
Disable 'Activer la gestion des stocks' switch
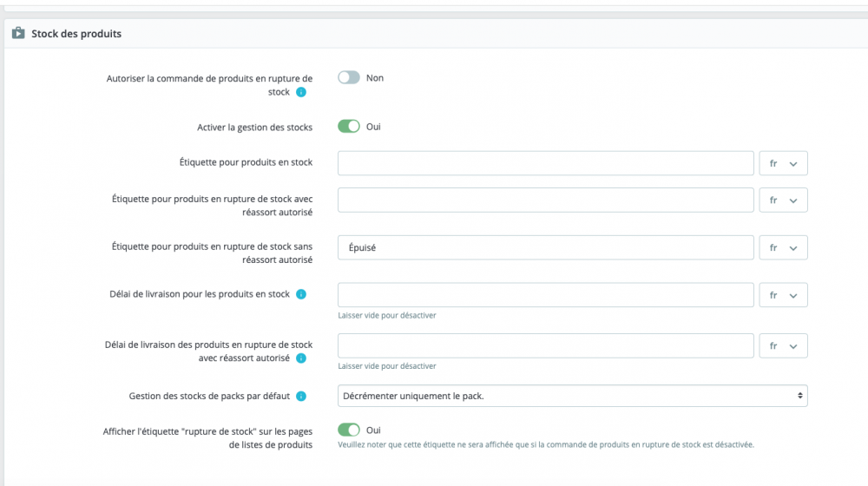[349, 127]
